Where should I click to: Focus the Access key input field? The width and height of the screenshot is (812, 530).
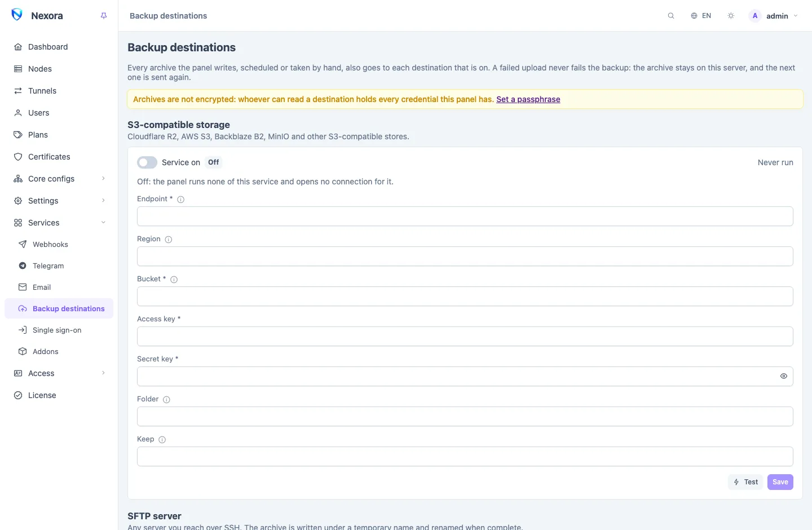coord(465,337)
